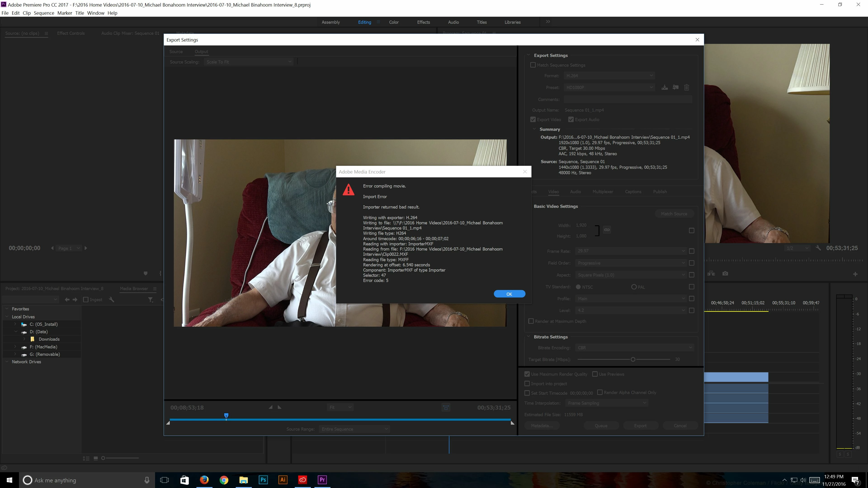
Task: Click the Media Browser filter icon
Action: [151, 299]
